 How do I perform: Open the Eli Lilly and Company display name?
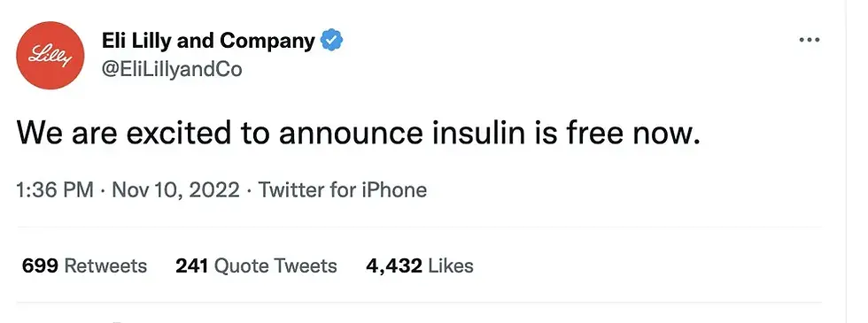208,41
